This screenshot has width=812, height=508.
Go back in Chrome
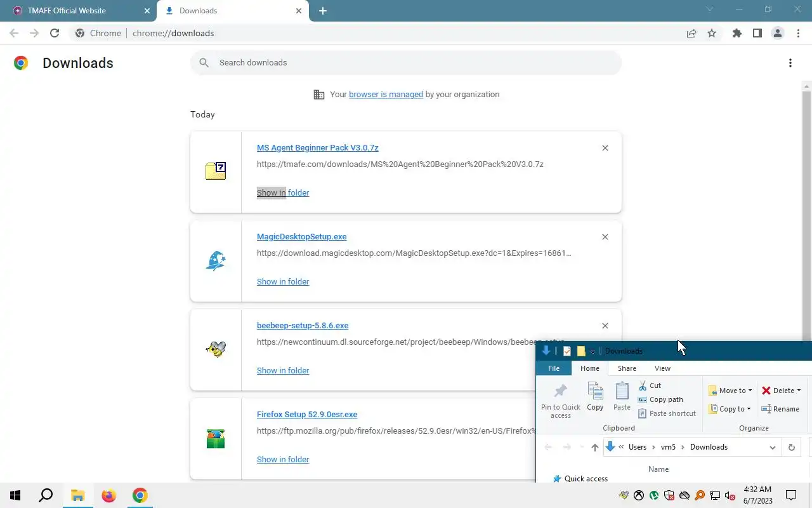click(x=14, y=33)
